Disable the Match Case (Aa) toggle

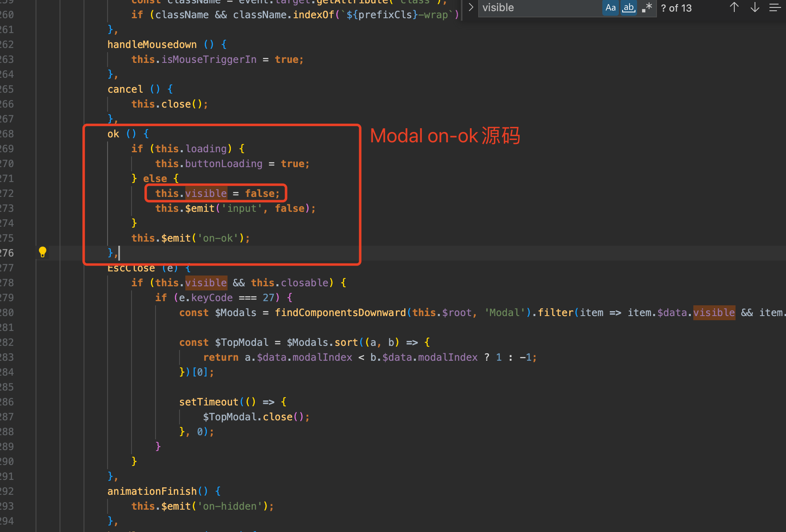tap(610, 7)
